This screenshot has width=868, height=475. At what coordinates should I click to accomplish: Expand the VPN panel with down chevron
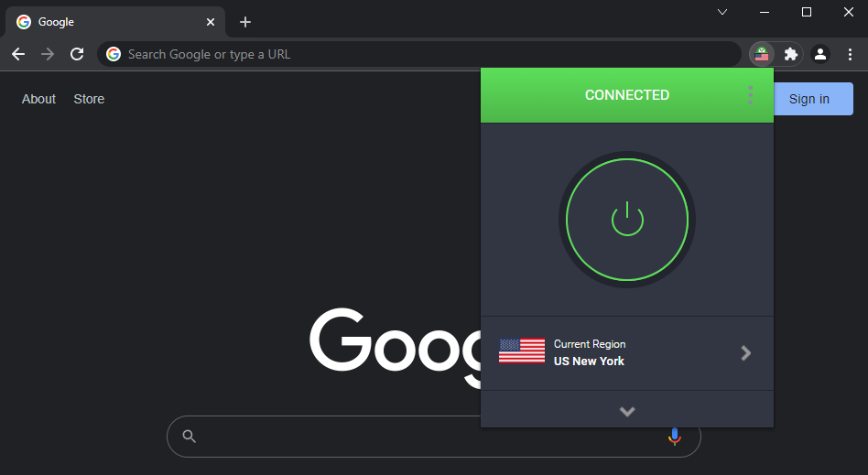click(x=627, y=412)
